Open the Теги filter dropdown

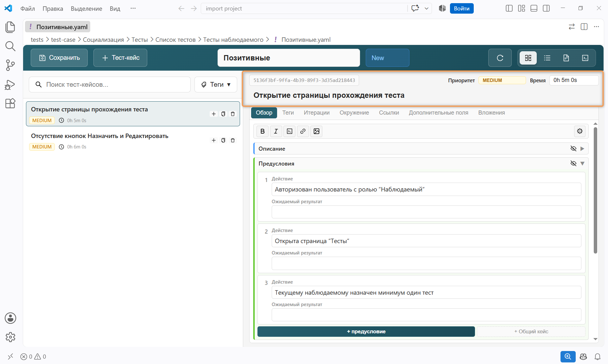[x=216, y=85]
